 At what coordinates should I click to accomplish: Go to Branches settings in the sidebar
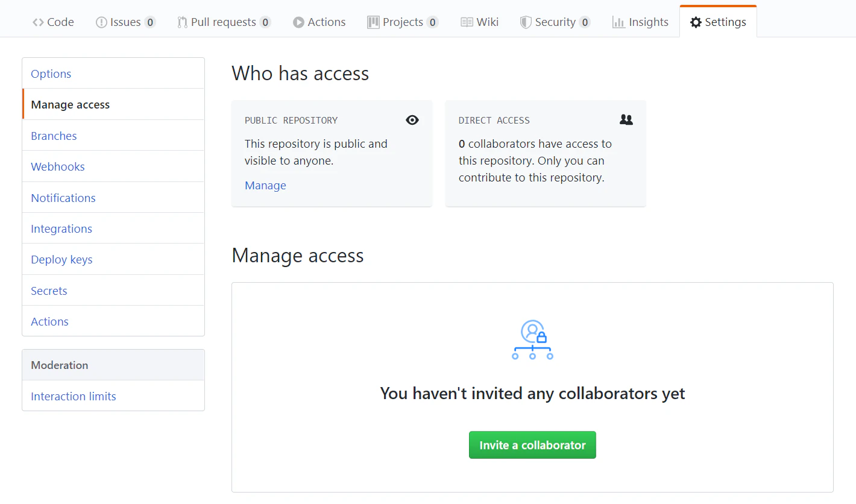(113, 136)
